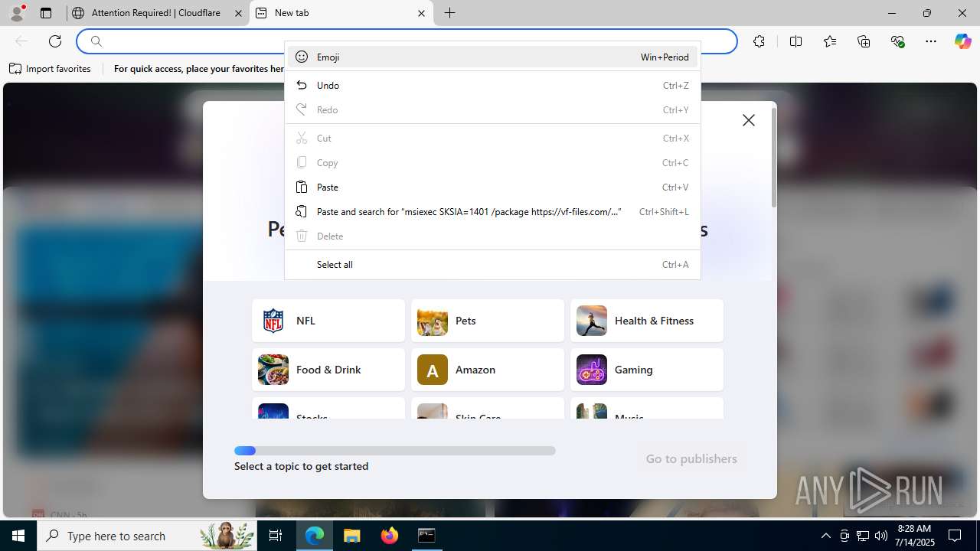
Task: Open the volume tray icon
Action: pyautogui.click(x=880, y=536)
